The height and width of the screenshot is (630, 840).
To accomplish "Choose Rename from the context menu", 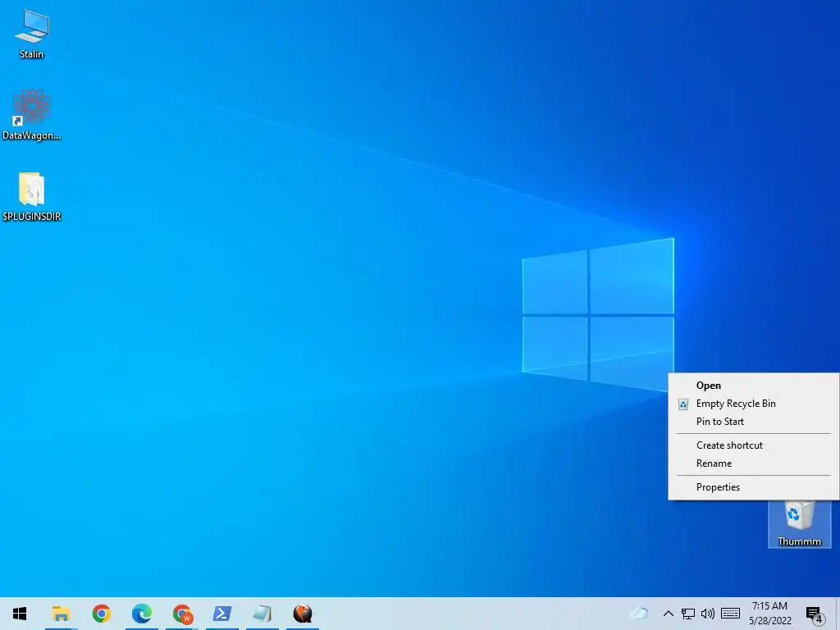I will coord(754,463).
